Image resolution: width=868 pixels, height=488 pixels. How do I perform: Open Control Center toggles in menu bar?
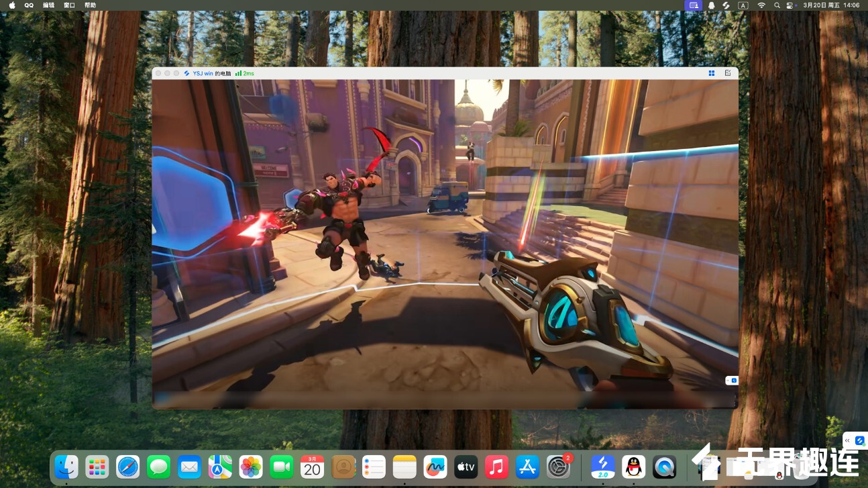(x=790, y=5)
